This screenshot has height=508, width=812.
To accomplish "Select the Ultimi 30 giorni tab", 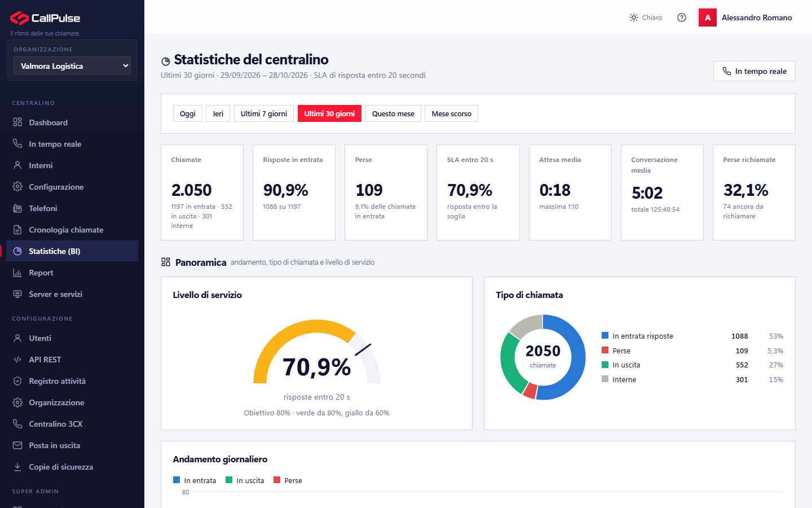I will pyautogui.click(x=329, y=113).
